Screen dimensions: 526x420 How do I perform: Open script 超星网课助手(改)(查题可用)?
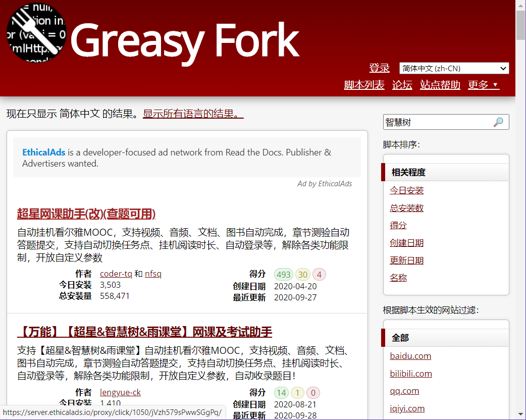point(86,214)
